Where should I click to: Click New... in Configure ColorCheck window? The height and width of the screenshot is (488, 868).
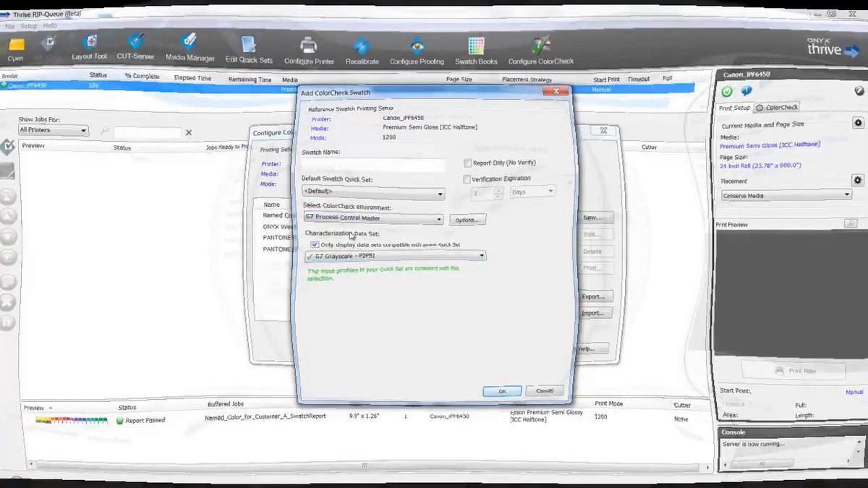[594, 218]
